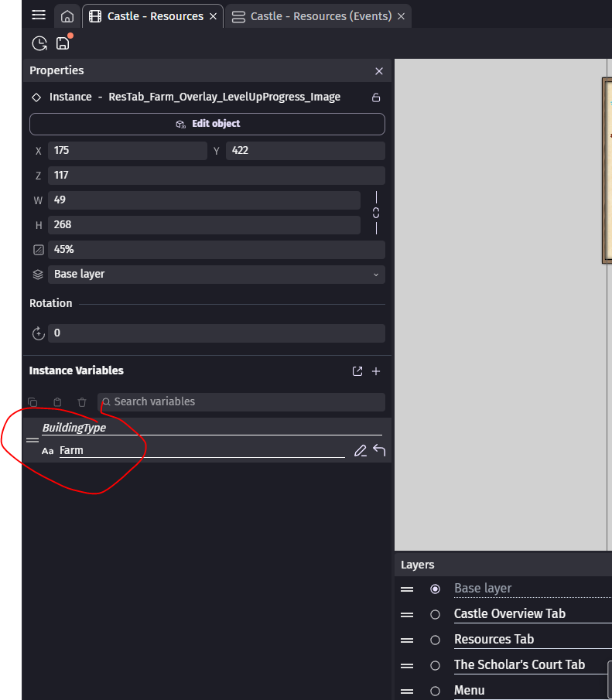Focus the Width field showing 49
612x700 pixels.
click(204, 200)
